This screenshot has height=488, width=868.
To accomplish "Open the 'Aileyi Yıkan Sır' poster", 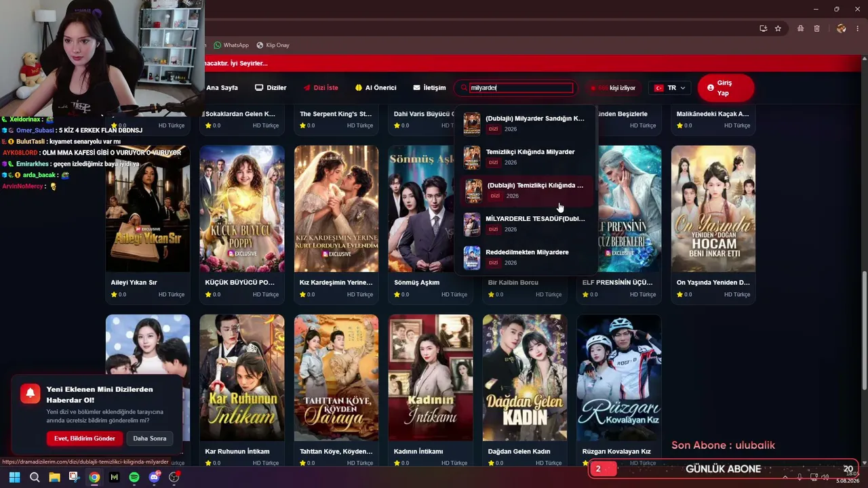I will tap(148, 209).
